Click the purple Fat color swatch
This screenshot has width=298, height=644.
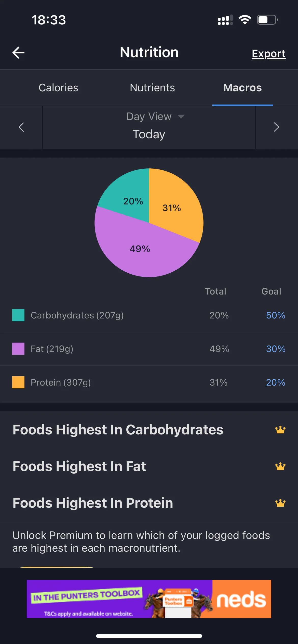pos(18,349)
